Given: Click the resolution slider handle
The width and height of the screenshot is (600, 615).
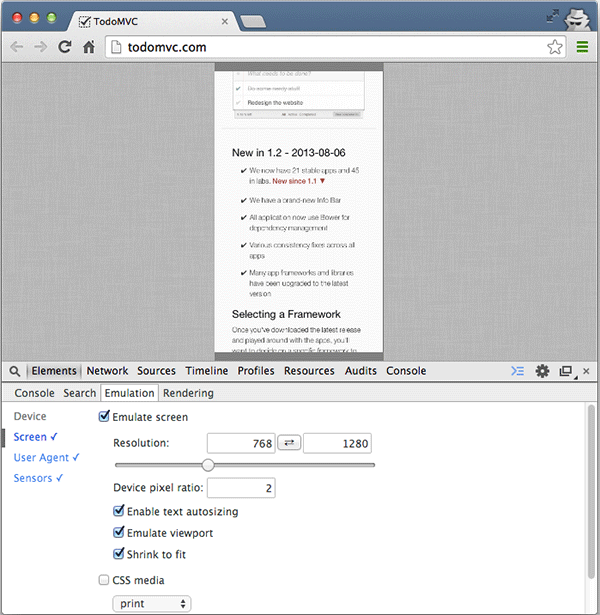Looking at the screenshot, I should [x=208, y=465].
